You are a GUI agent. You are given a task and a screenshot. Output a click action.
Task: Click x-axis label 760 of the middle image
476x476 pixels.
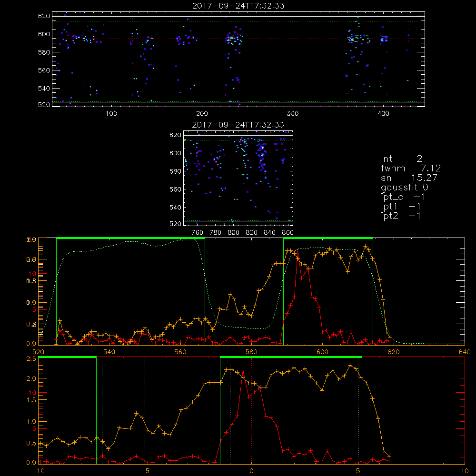coord(198,233)
